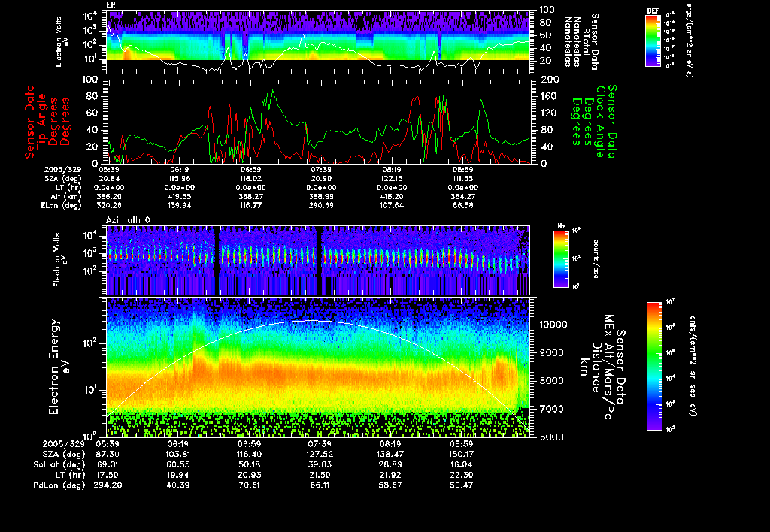Viewport: 770px width, 532px height.
Task: Click the green Clock Angle axis label
Action: click(x=593, y=121)
